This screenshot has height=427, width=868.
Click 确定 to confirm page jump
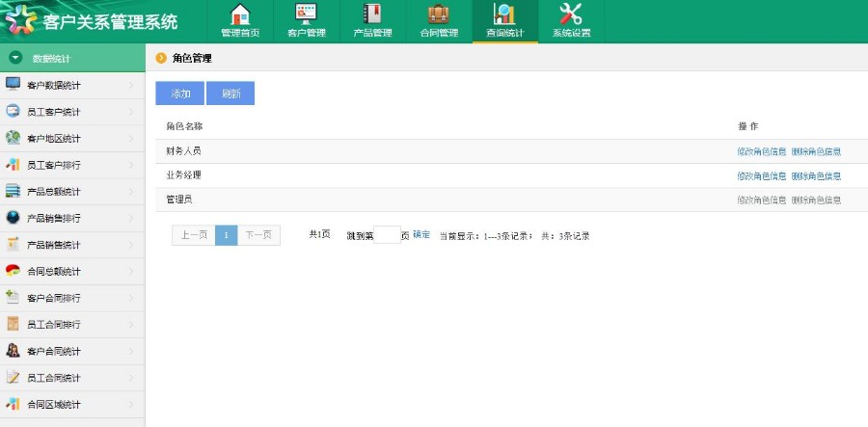421,234
